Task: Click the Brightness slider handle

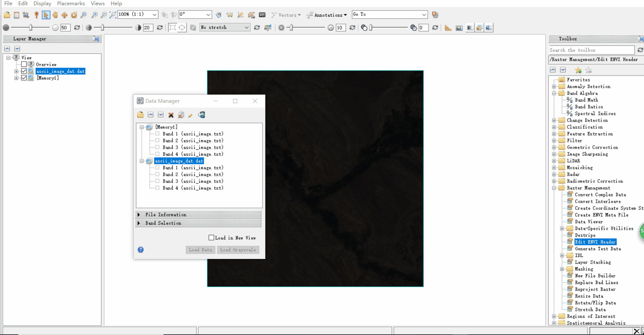Action: tap(31, 28)
